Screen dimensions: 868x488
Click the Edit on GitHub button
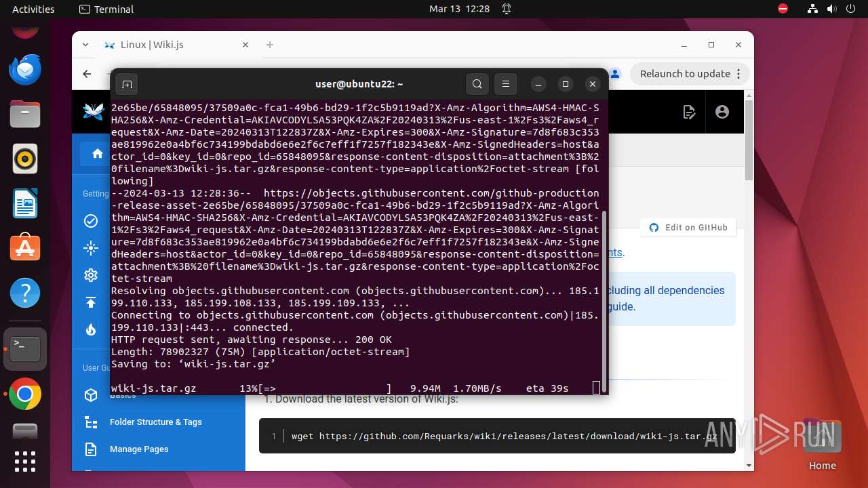[x=688, y=228]
